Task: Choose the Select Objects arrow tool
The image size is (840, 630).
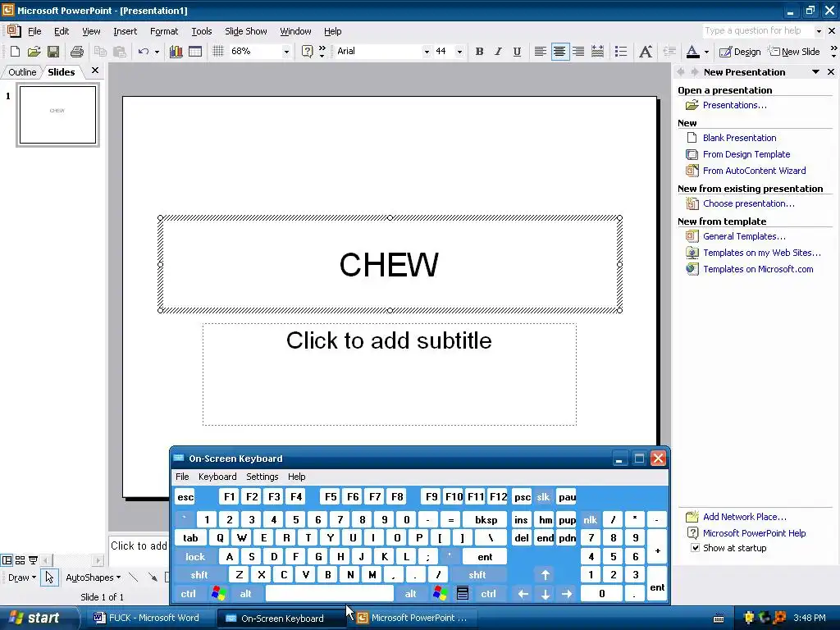Action: 49,577
